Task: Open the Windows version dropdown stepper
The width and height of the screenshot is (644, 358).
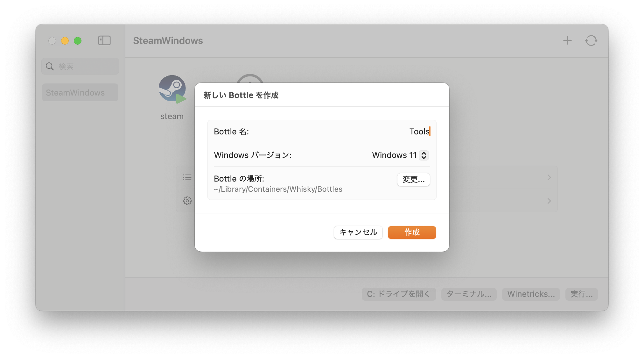Action: 423,155
